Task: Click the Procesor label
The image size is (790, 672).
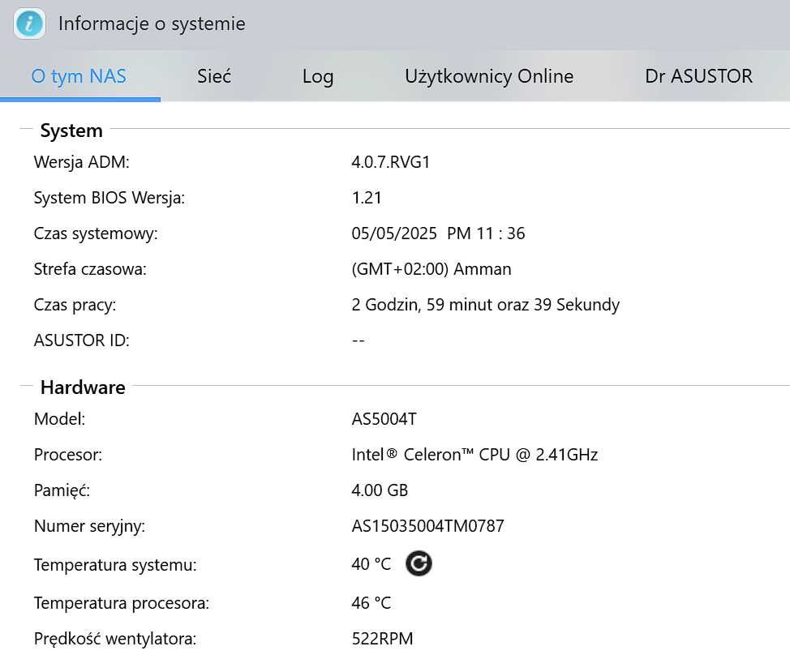Action: click(68, 455)
